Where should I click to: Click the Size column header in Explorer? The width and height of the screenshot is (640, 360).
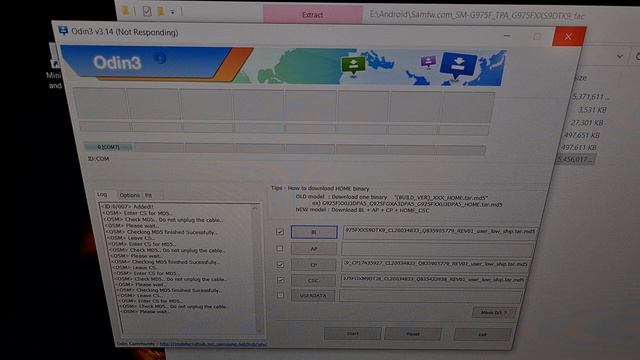tap(581, 78)
